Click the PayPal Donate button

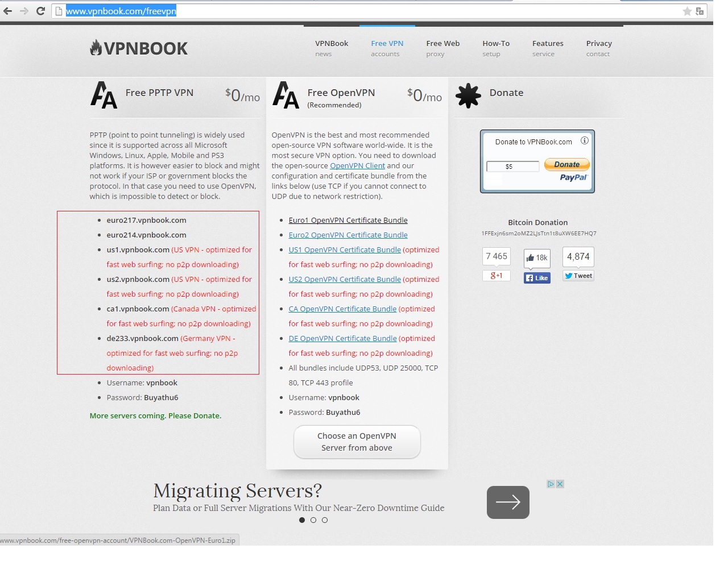click(567, 164)
